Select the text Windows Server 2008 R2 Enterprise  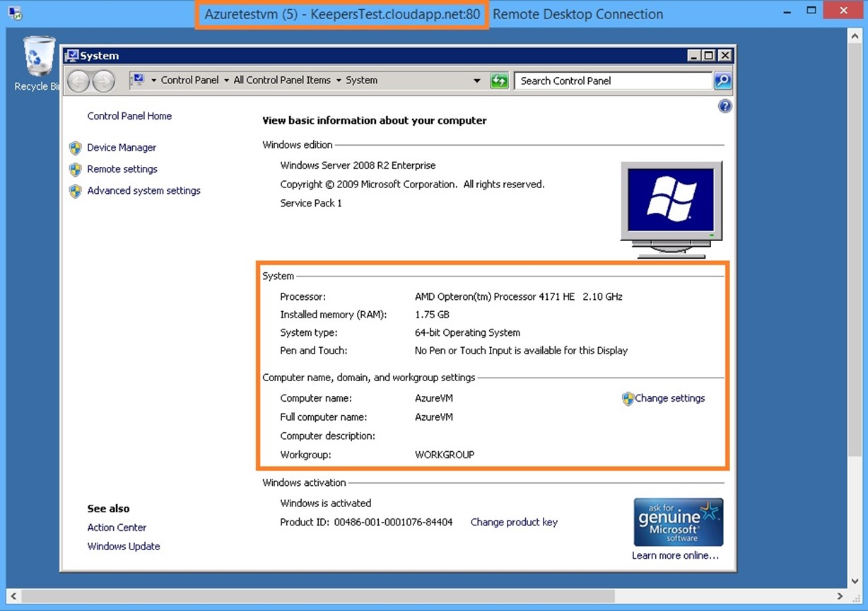358,165
